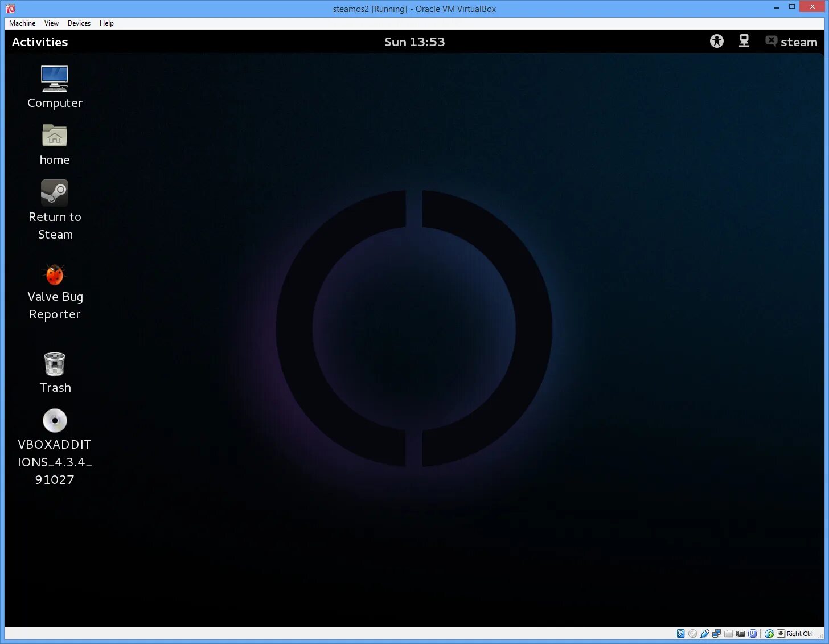Open the Universal Access accessibility menu

(717, 41)
